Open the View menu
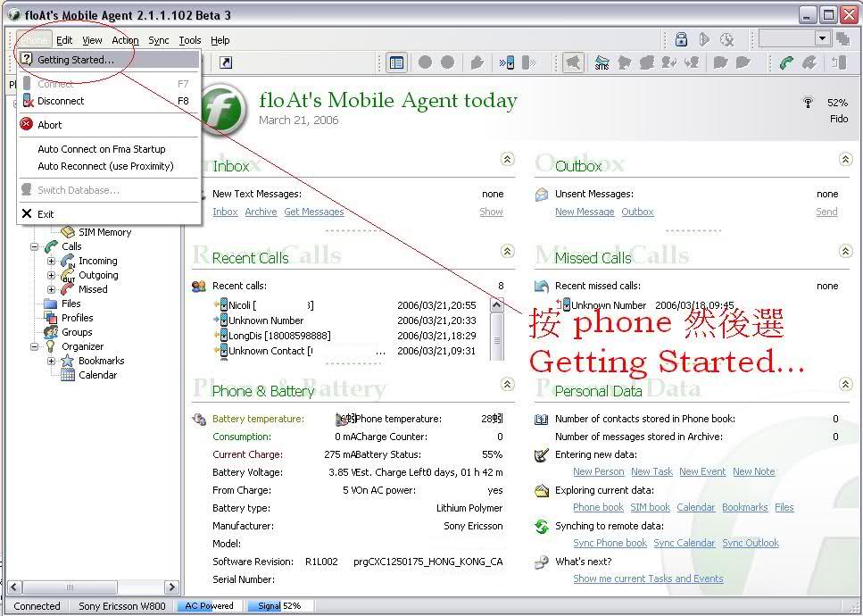863x616 pixels. [x=92, y=40]
